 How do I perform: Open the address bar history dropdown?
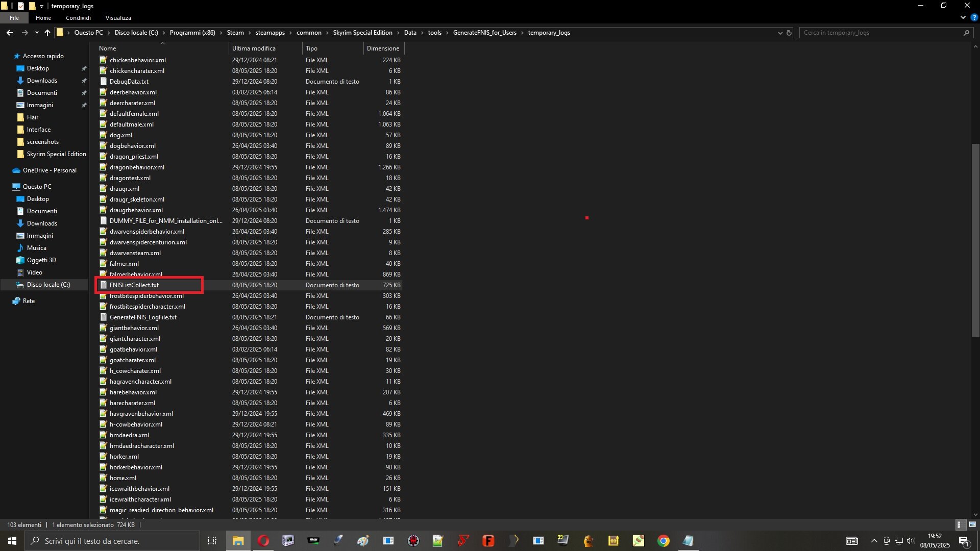780,33
